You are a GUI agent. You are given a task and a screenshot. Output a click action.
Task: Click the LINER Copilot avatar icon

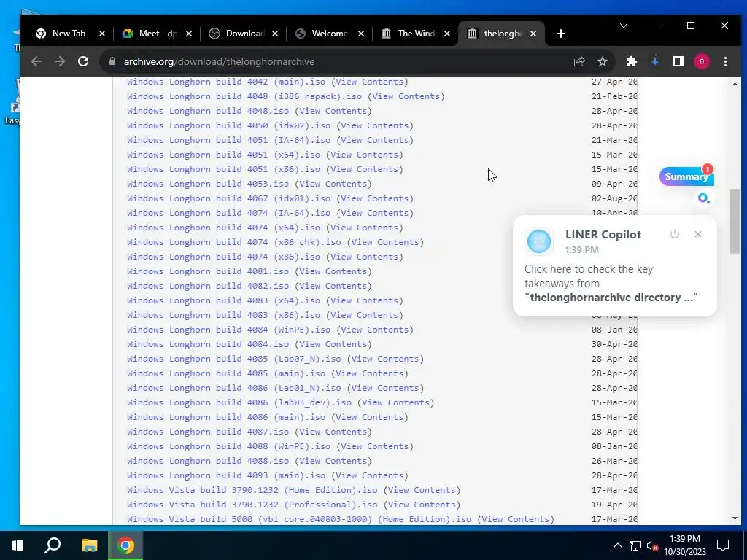tap(539, 241)
